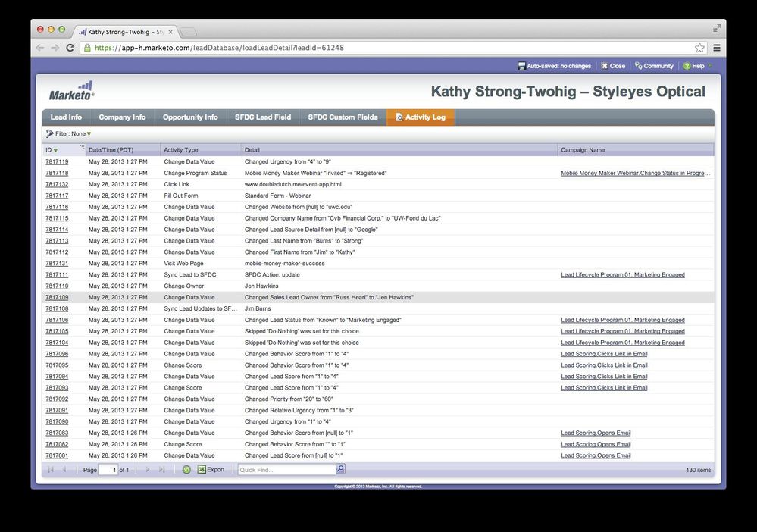Click the Quick Find search field
This screenshot has width=757, height=532.
(286, 470)
